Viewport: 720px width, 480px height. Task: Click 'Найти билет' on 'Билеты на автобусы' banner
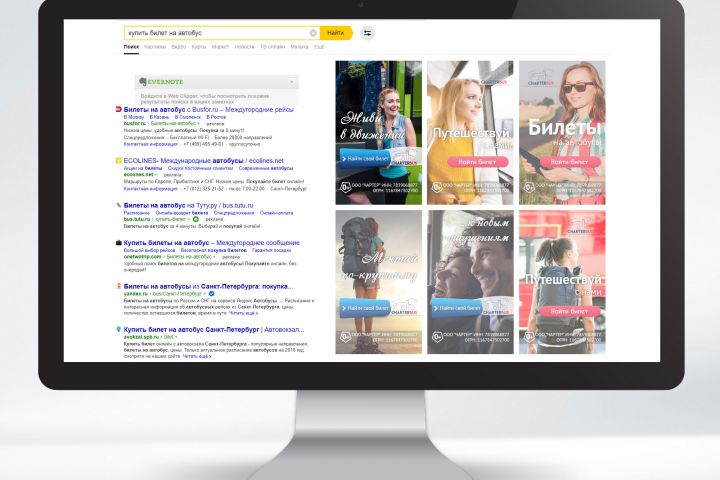[569, 162]
